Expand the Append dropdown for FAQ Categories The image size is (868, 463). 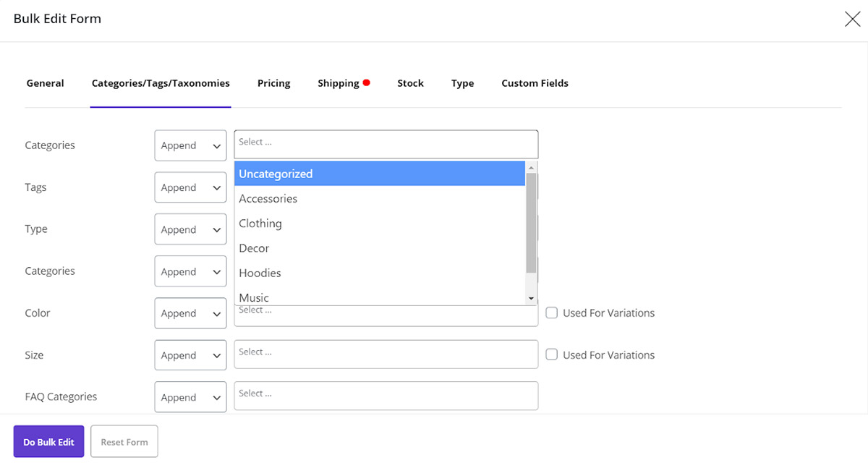click(x=190, y=397)
